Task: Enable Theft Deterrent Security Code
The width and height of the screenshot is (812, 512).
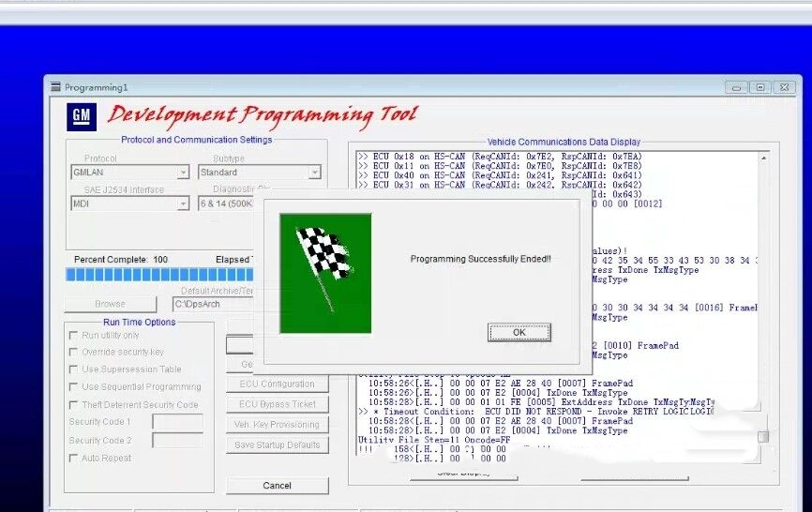Action: [x=73, y=404]
